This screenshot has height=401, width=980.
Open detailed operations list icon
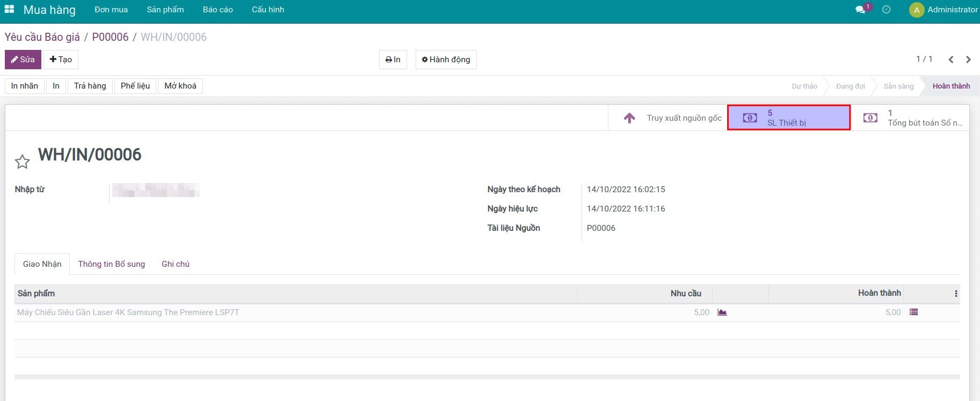tap(913, 312)
